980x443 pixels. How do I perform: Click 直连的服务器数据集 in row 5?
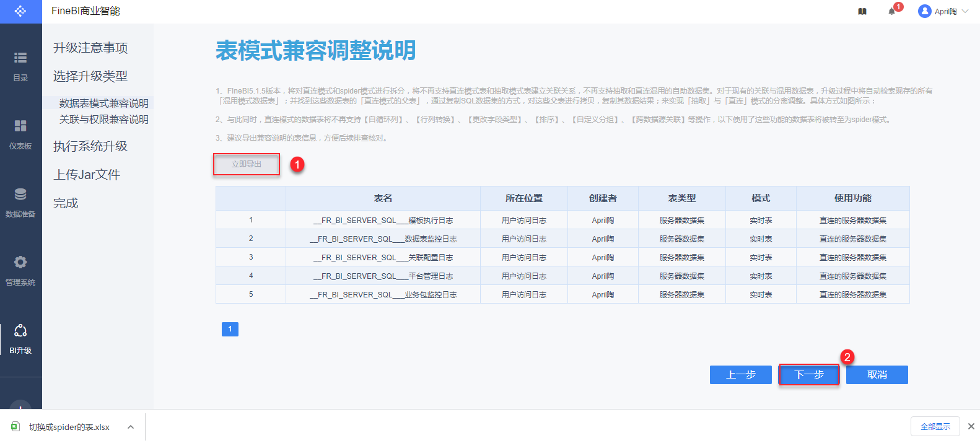pyautogui.click(x=853, y=294)
